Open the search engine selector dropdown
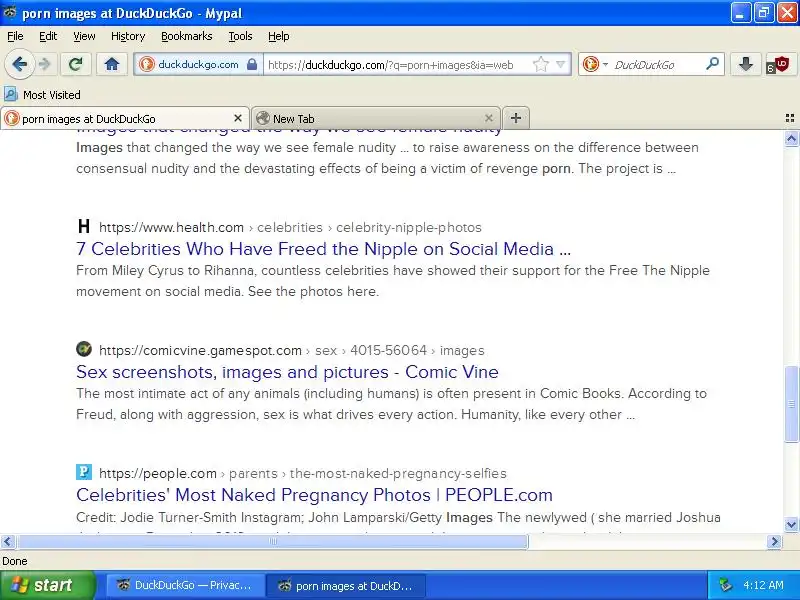This screenshot has width=800, height=600. pyautogui.click(x=595, y=65)
